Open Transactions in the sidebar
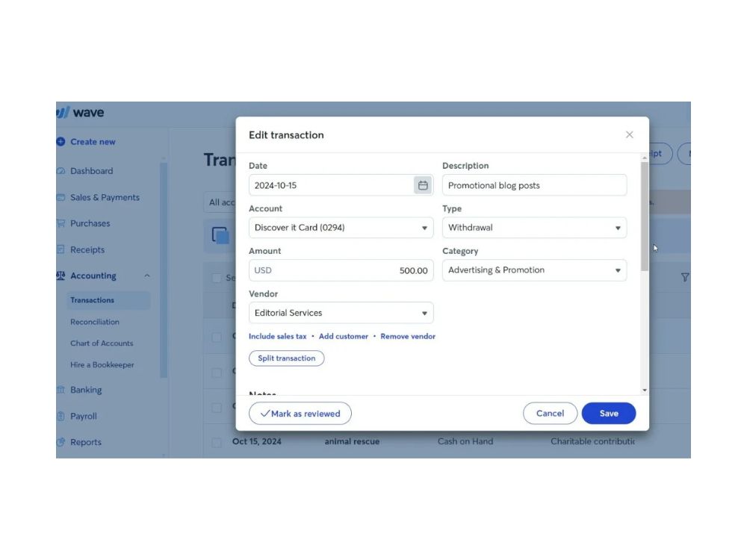 [x=108, y=300]
